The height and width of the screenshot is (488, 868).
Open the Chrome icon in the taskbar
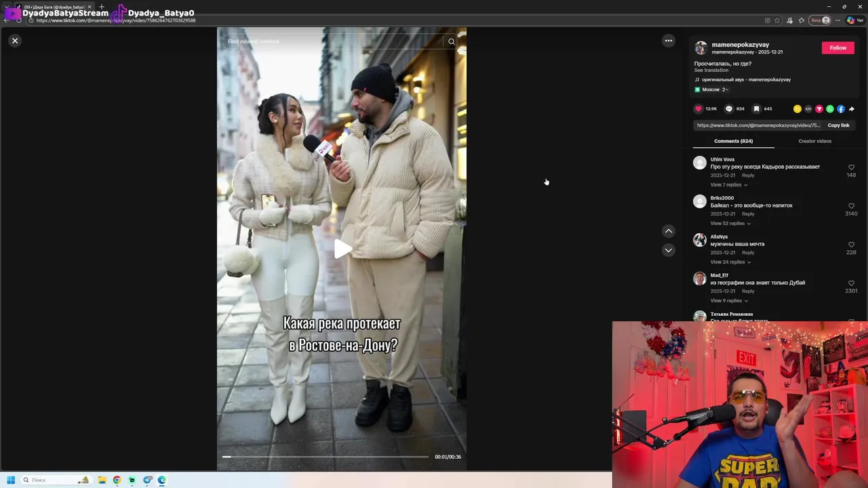(117, 480)
